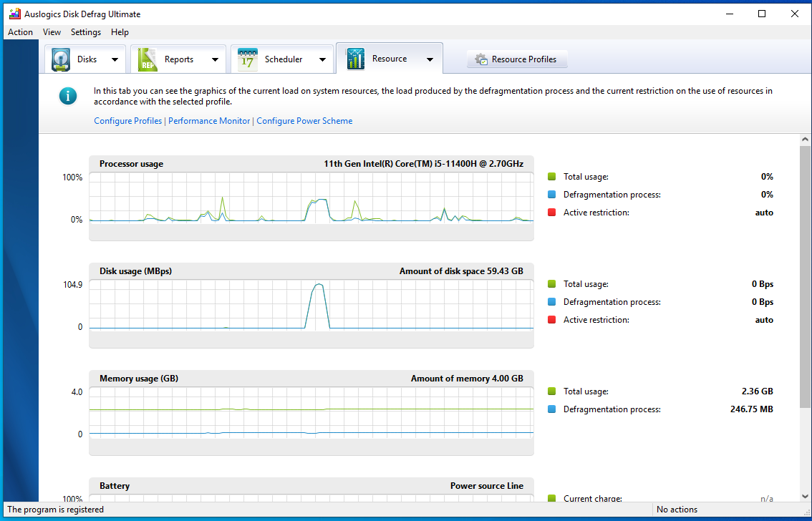The height and width of the screenshot is (521, 812).
Task: Click the green Total usage swatch for processor
Action: [x=551, y=177]
